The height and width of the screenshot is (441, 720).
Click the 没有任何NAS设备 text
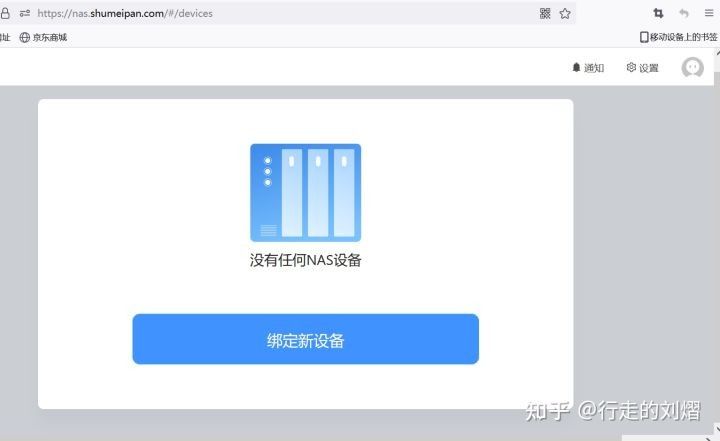(x=305, y=260)
